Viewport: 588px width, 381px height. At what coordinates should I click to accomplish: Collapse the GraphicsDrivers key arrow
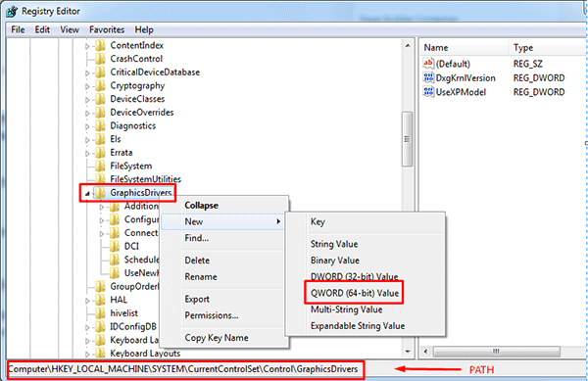87,193
